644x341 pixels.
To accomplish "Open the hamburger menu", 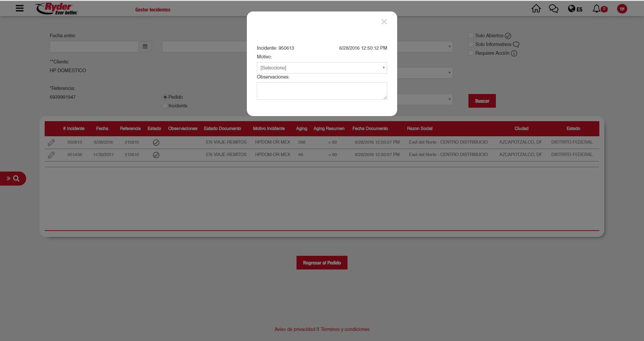I will (x=19, y=8).
